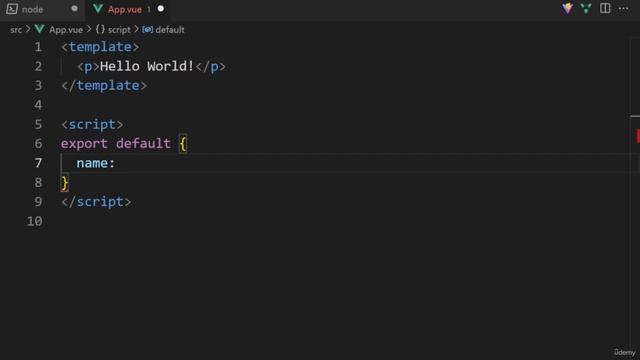Click the Vue logo on App.vue tab
This screenshot has width=640, height=360.
98,9
